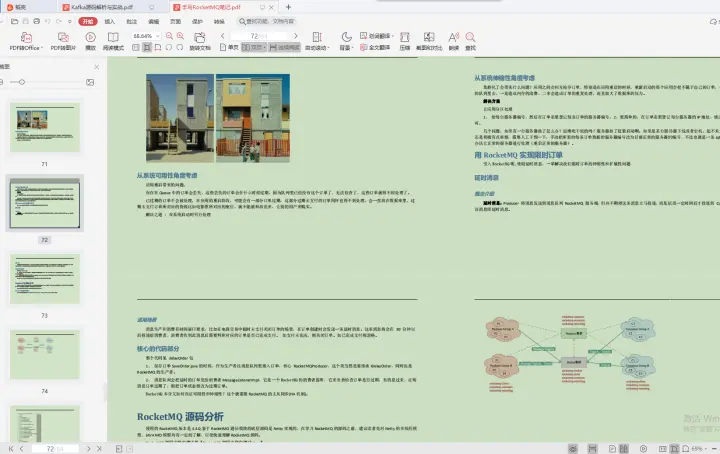
Task: Toggle 连续阅读 continuous reading
Action: point(285,47)
